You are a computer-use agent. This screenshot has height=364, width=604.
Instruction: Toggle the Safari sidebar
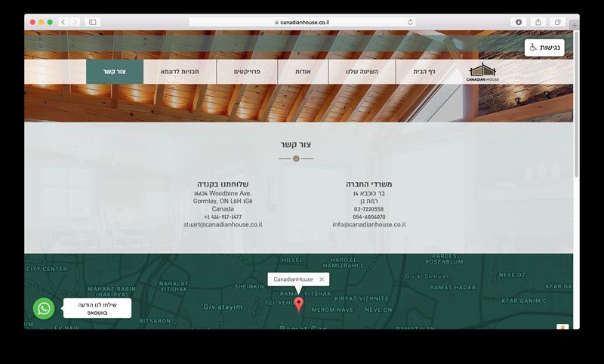click(x=92, y=23)
